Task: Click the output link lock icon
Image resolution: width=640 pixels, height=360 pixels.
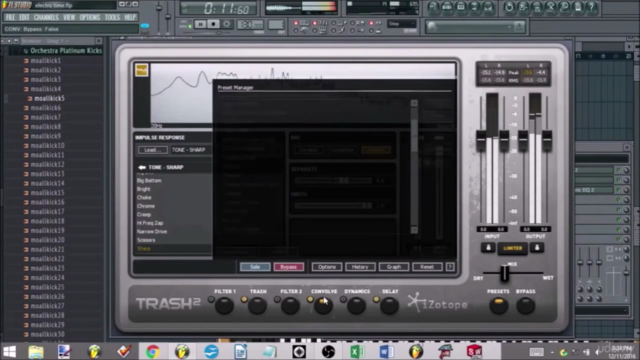Action: (x=537, y=248)
